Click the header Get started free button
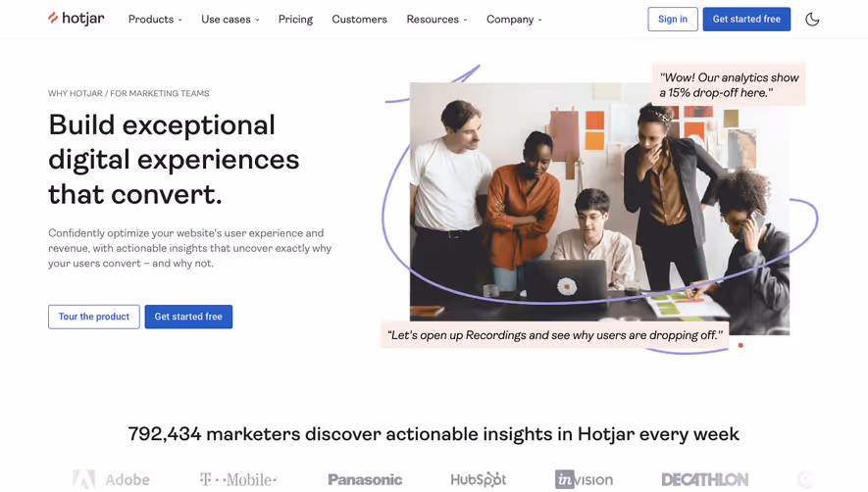The image size is (868, 492). pos(746,20)
